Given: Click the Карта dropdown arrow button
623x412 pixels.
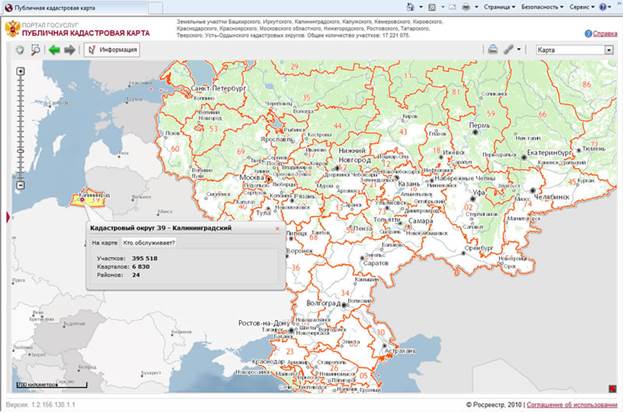Looking at the screenshot, I should [x=609, y=50].
